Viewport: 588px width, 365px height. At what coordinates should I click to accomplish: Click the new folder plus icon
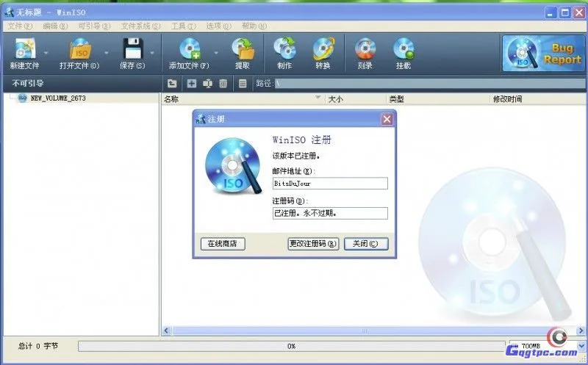pos(192,83)
